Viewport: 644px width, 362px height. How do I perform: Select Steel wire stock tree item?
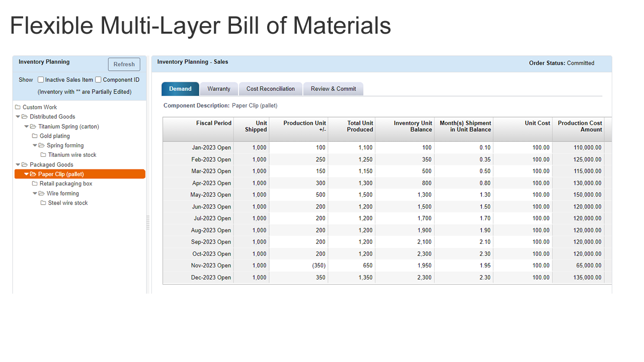click(68, 203)
